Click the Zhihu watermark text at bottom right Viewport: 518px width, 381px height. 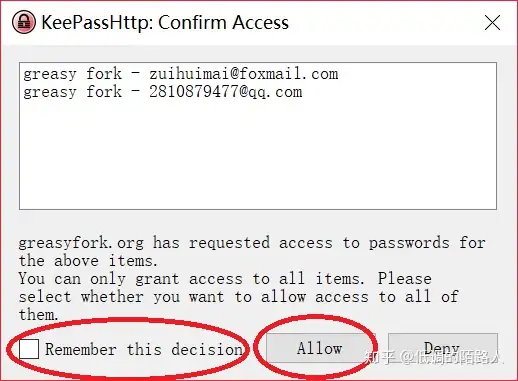coord(432,357)
